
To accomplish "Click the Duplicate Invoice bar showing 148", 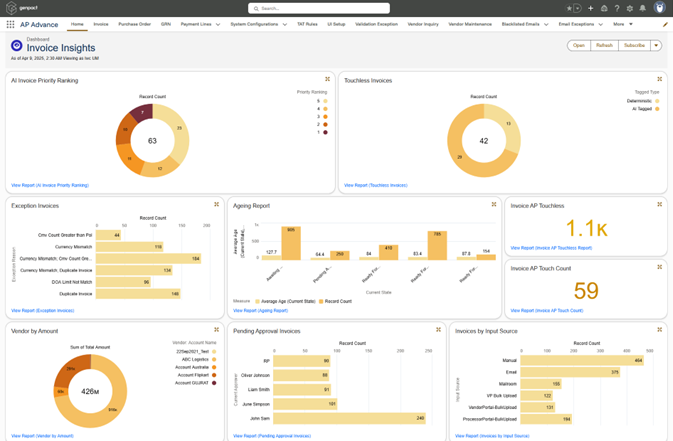I will 138,294.
